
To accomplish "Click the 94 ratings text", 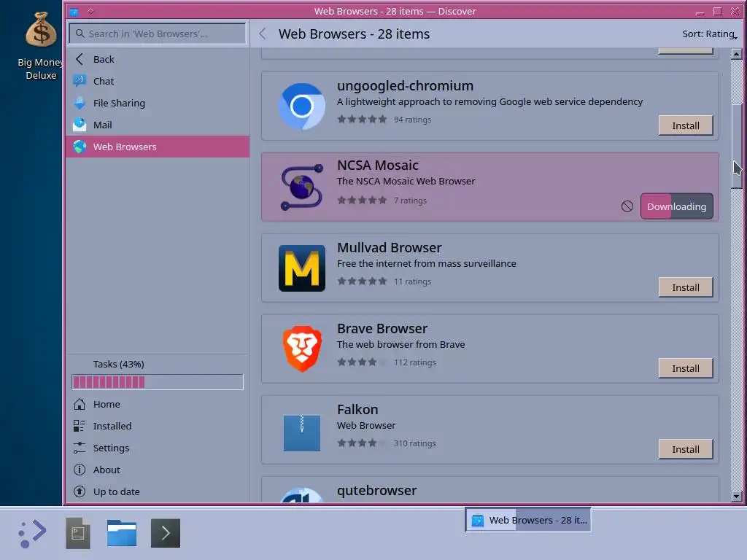I will [413, 120].
